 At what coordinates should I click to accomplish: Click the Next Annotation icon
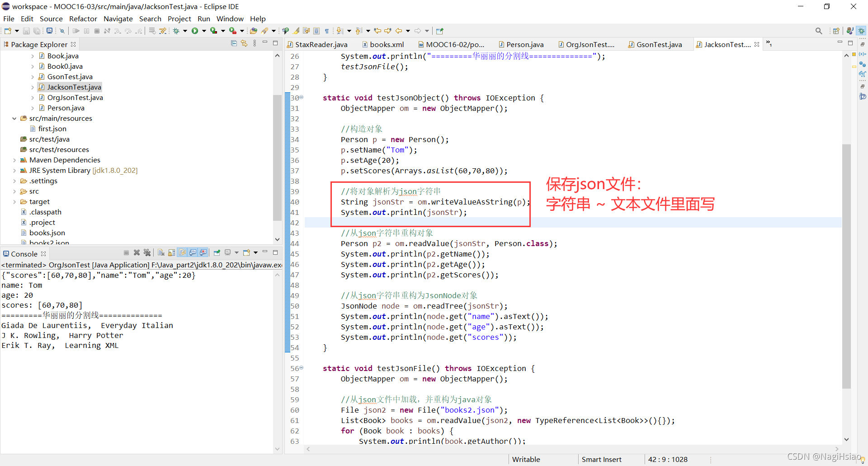click(340, 31)
